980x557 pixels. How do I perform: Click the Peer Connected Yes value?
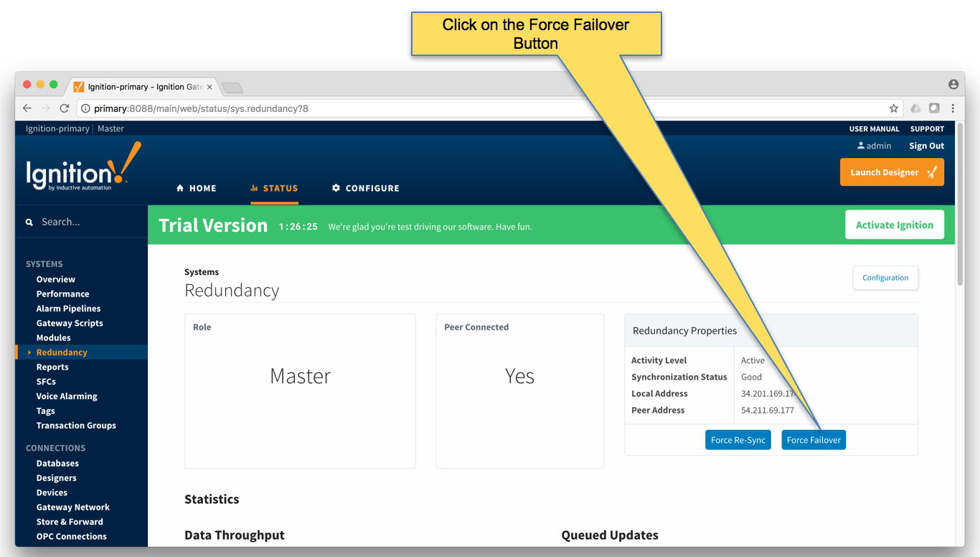[519, 376]
